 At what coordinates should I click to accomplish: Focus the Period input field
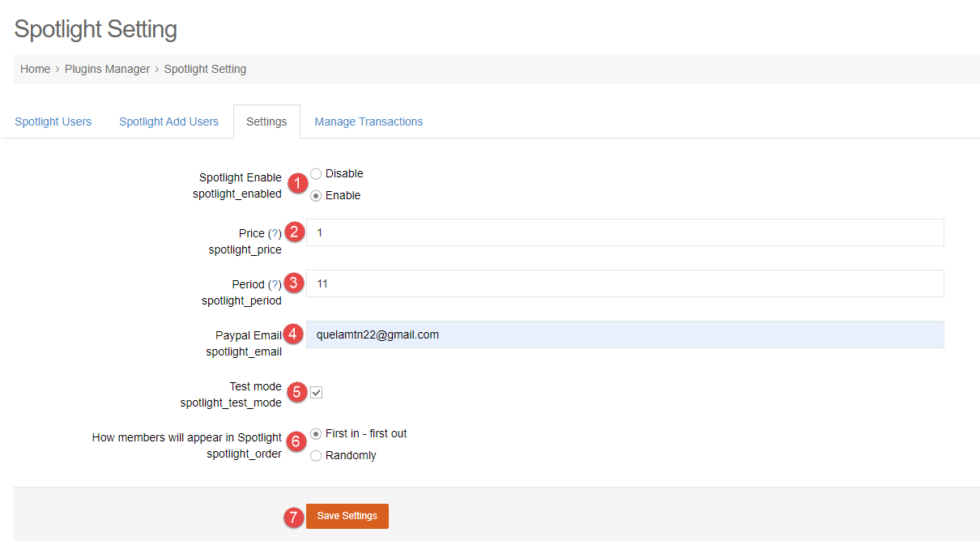point(625,283)
